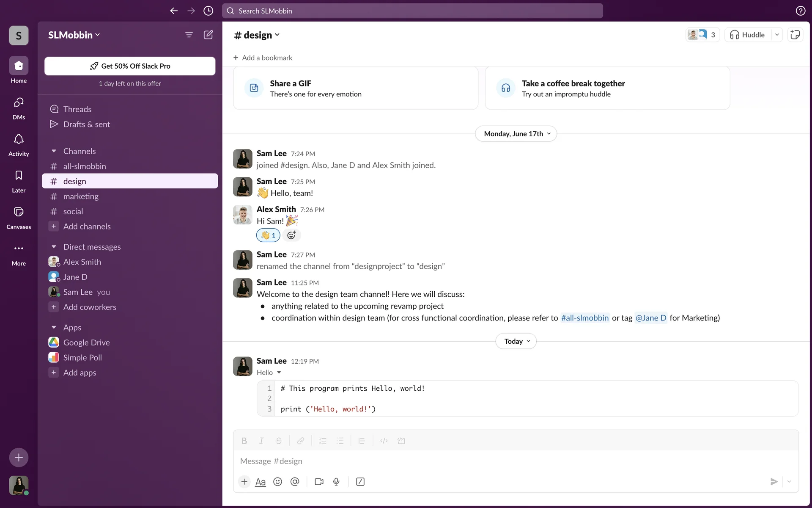Collapse the Channels section
The height and width of the screenshot is (508, 812).
tap(54, 151)
